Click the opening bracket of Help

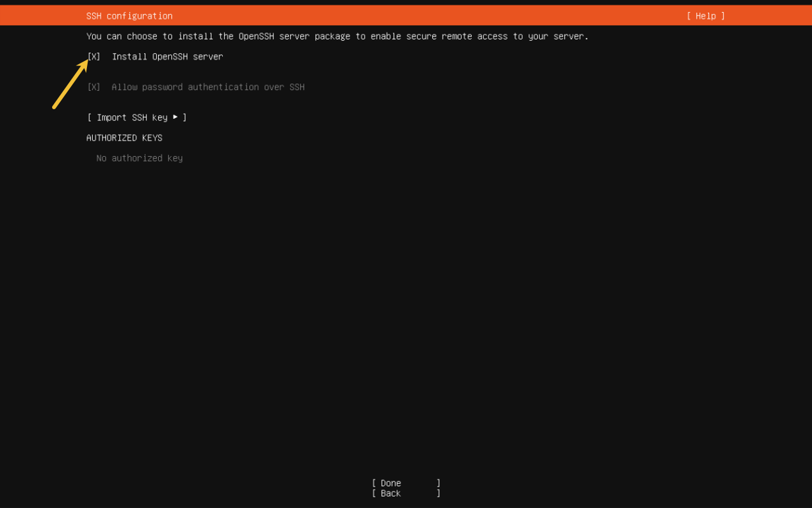[x=689, y=16]
